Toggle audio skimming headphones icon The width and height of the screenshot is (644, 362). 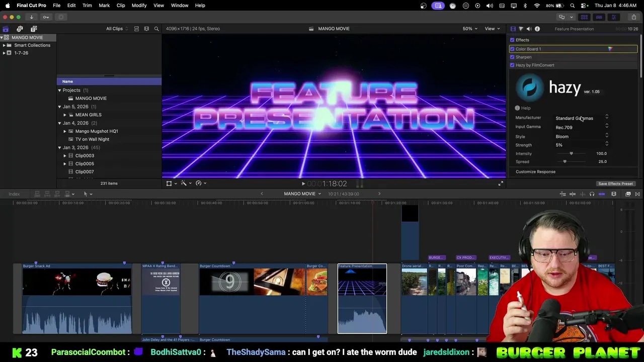[x=592, y=194]
